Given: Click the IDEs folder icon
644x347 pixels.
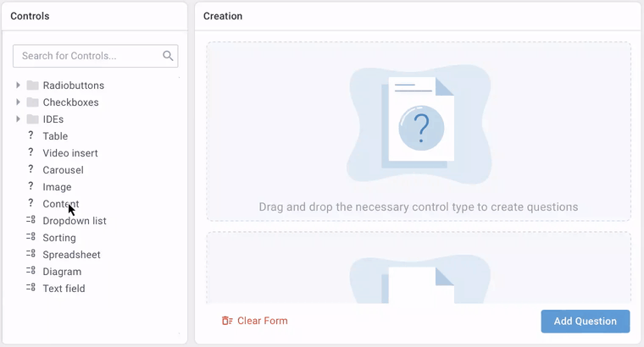Looking at the screenshot, I should click(32, 119).
